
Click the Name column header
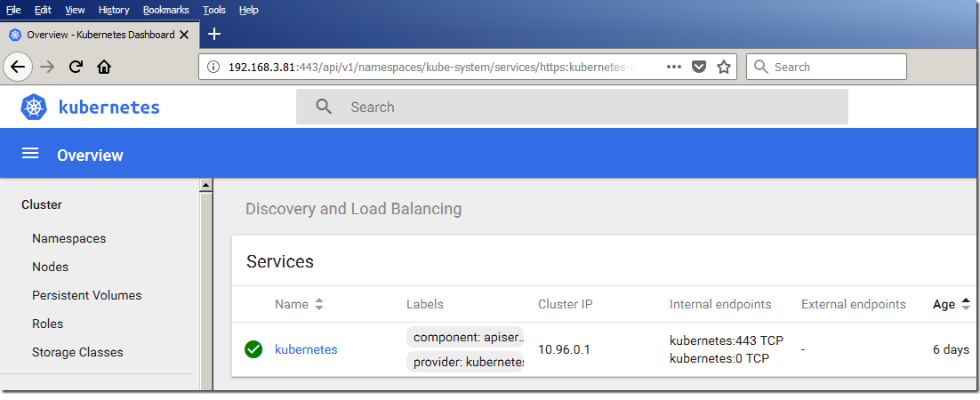pyautogui.click(x=292, y=304)
